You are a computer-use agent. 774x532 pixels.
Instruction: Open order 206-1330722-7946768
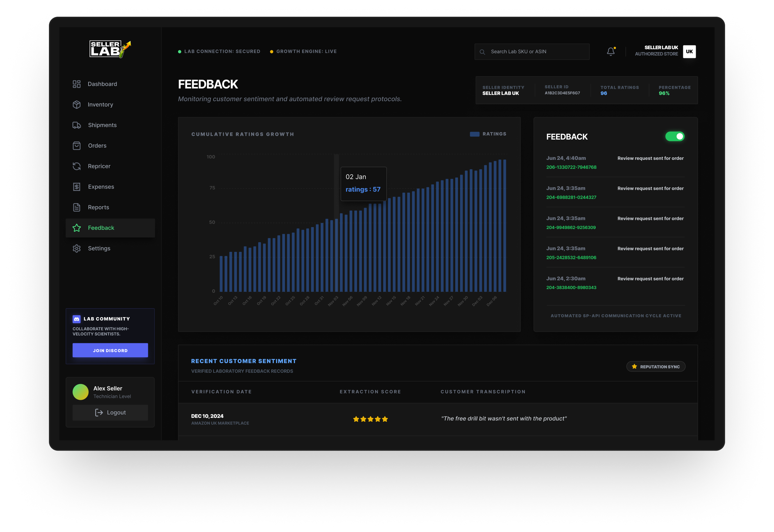click(x=571, y=167)
